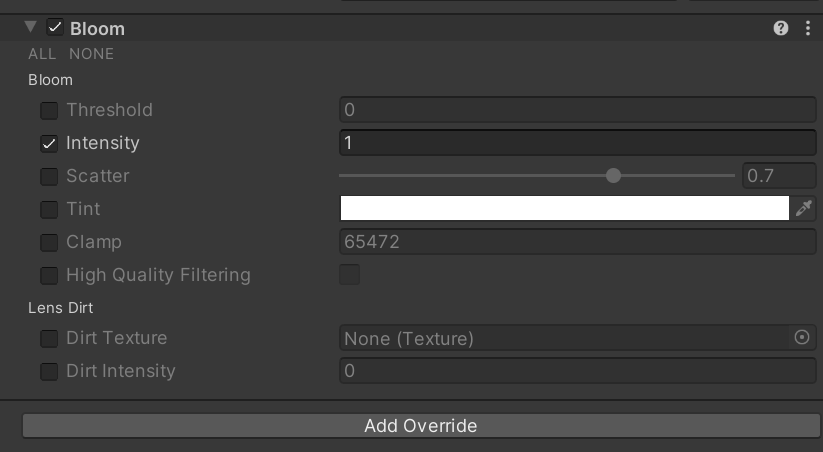Toggle the Tint override checkbox

coord(49,209)
